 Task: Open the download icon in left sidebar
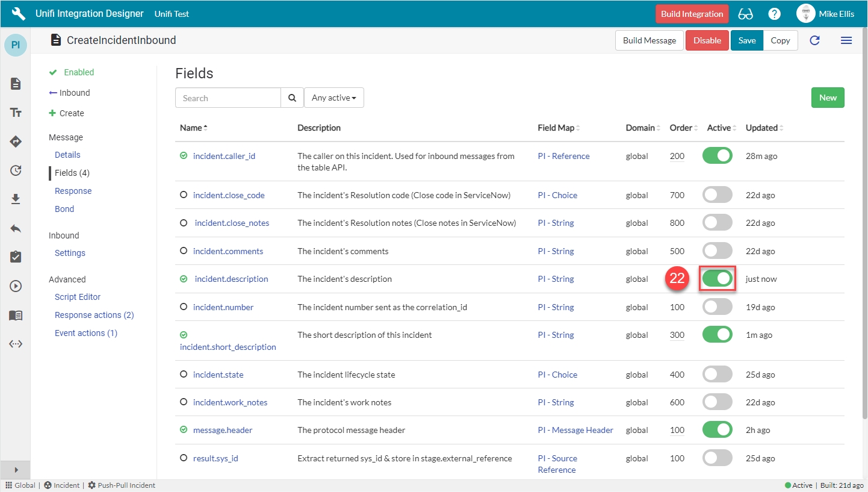point(16,199)
